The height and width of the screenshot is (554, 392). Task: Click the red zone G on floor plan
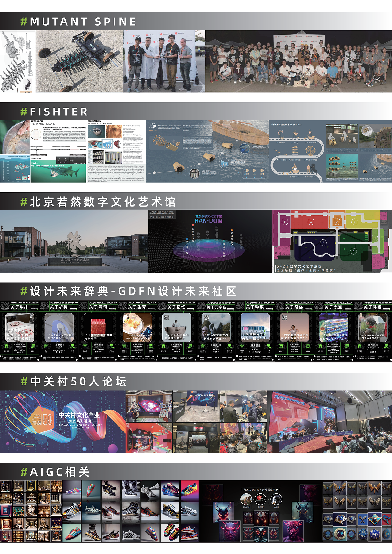tap(311, 222)
